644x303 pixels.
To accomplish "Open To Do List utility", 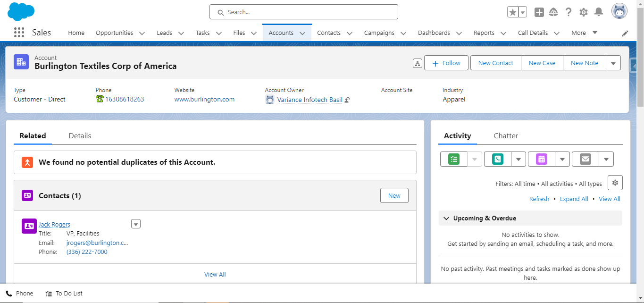I will [x=64, y=293].
